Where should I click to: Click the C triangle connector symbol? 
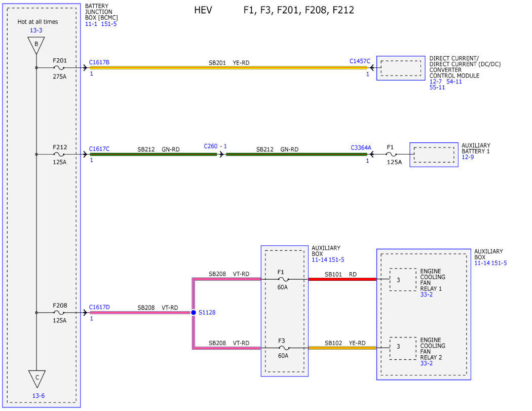click(x=37, y=379)
